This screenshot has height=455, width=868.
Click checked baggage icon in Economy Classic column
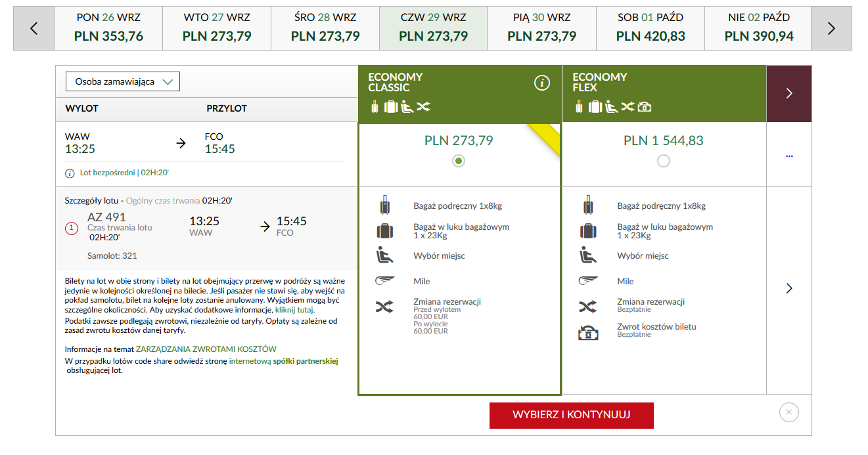(384, 230)
